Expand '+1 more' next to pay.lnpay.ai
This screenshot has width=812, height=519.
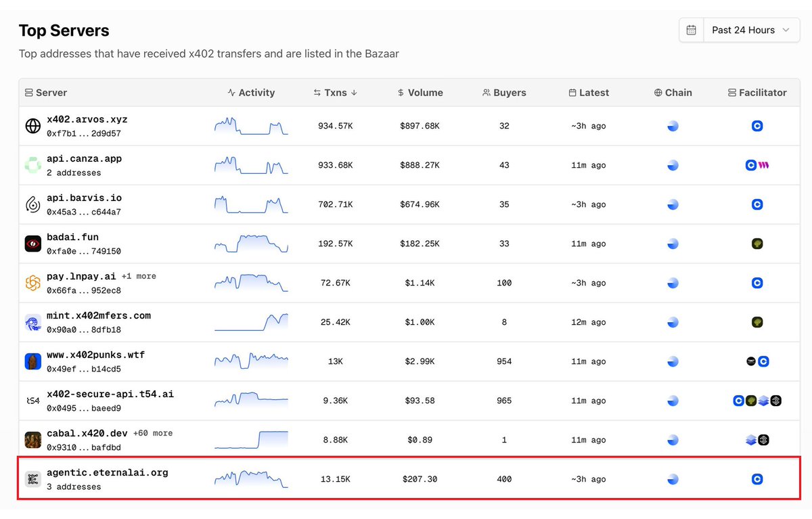coord(139,276)
